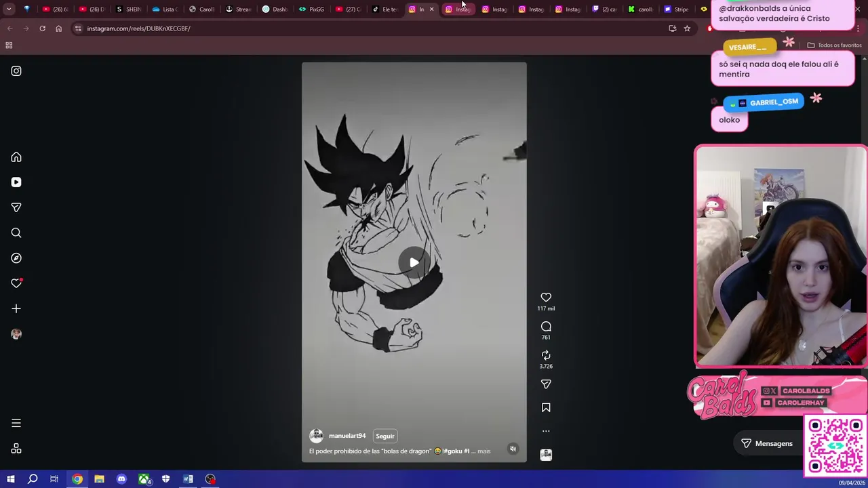Open File Explorer from taskbar
This screenshot has width=868, height=488.
(x=99, y=479)
